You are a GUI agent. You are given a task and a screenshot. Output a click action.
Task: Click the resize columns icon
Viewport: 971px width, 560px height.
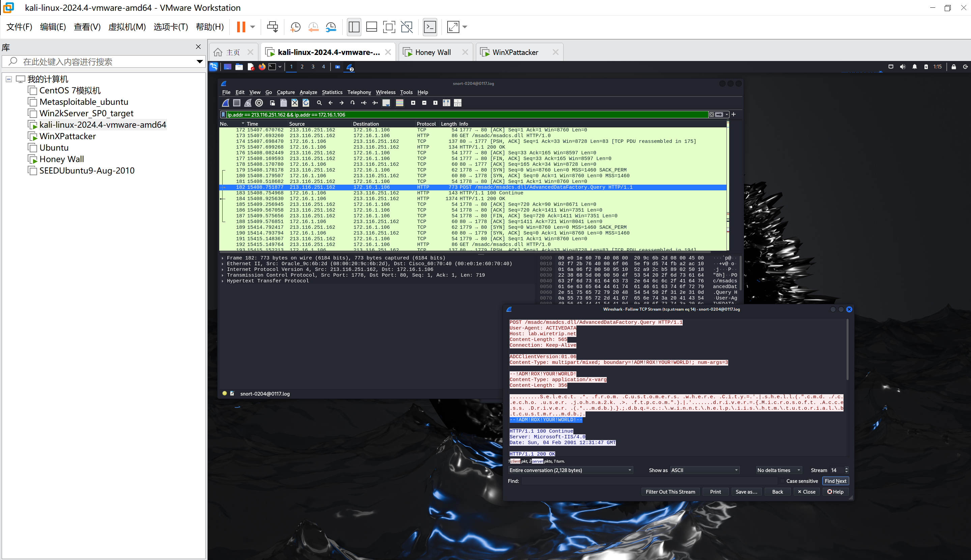pyautogui.click(x=447, y=103)
